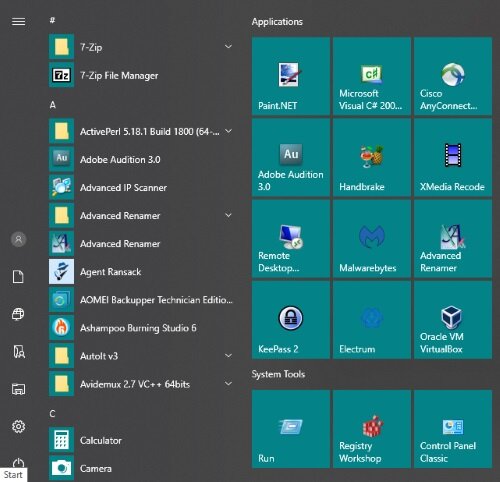Screen dimensions: 500x482
Task: Expand the hamburger menu at top left
Action: (18, 22)
